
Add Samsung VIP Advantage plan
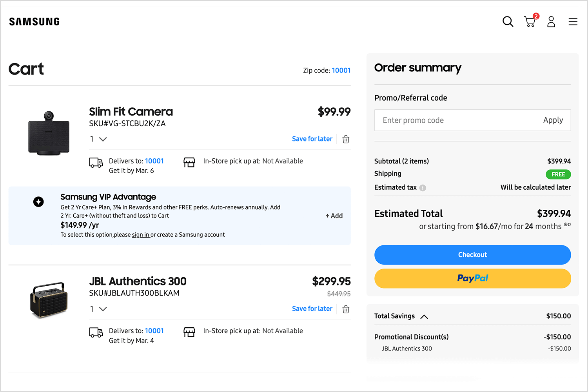click(334, 216)
